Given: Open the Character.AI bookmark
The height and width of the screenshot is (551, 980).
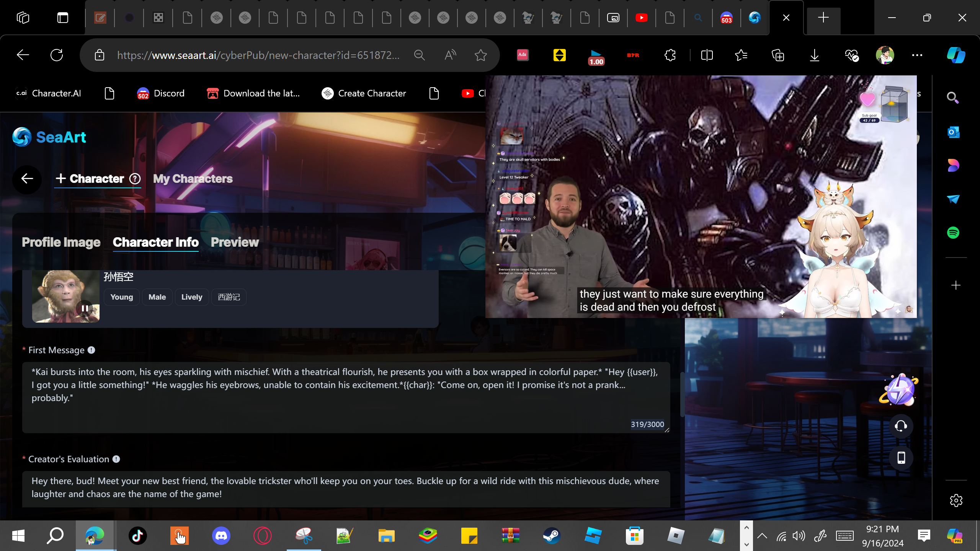Looking at the screenshot, I should pos(49,93).
